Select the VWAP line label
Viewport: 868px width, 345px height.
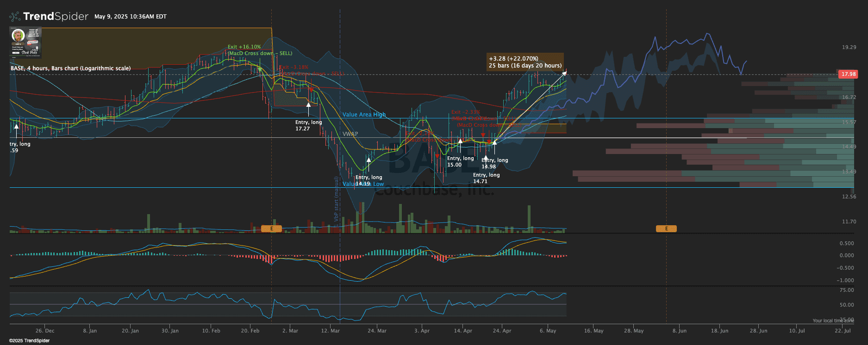pos(350,134)
